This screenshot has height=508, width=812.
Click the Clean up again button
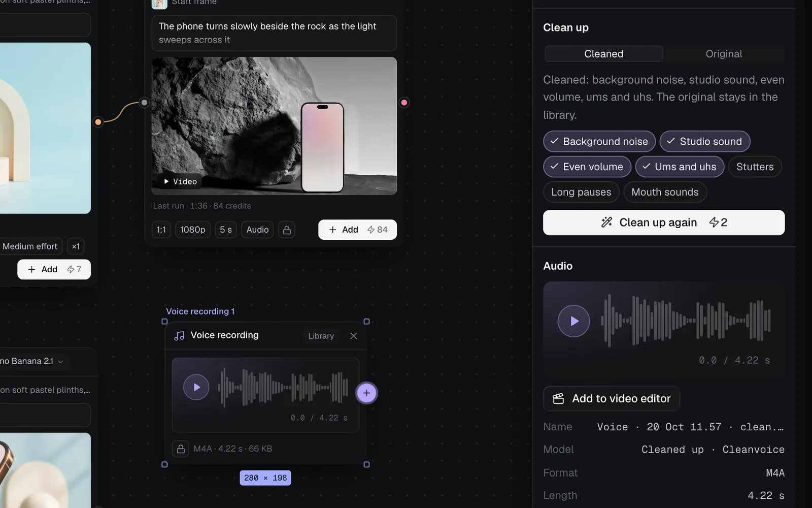coord(664,223)
